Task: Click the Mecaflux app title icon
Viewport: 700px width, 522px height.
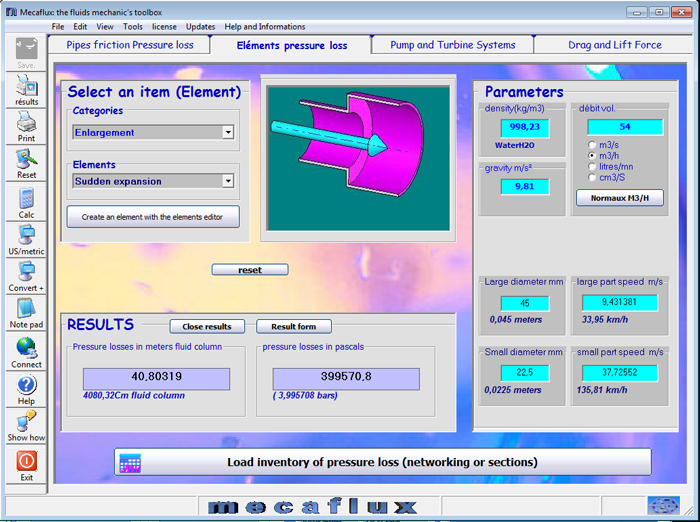Action: [x=11, y=12]
